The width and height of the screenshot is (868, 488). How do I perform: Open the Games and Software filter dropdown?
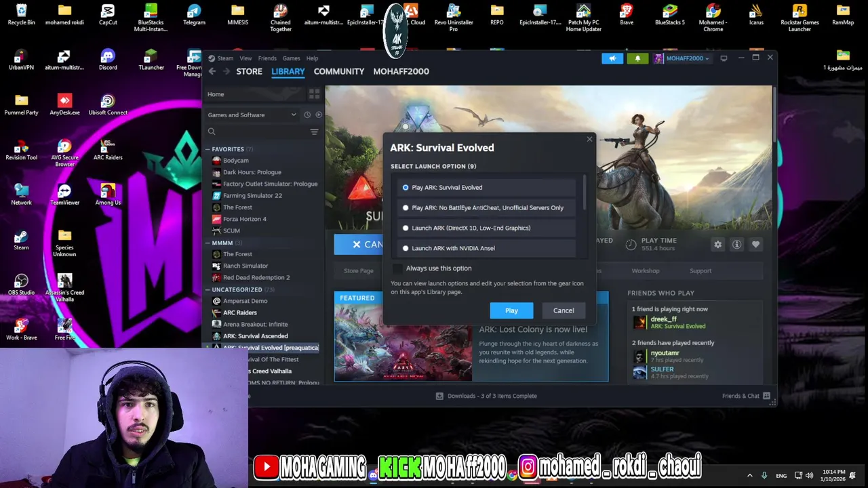click(x=252, y=115)
